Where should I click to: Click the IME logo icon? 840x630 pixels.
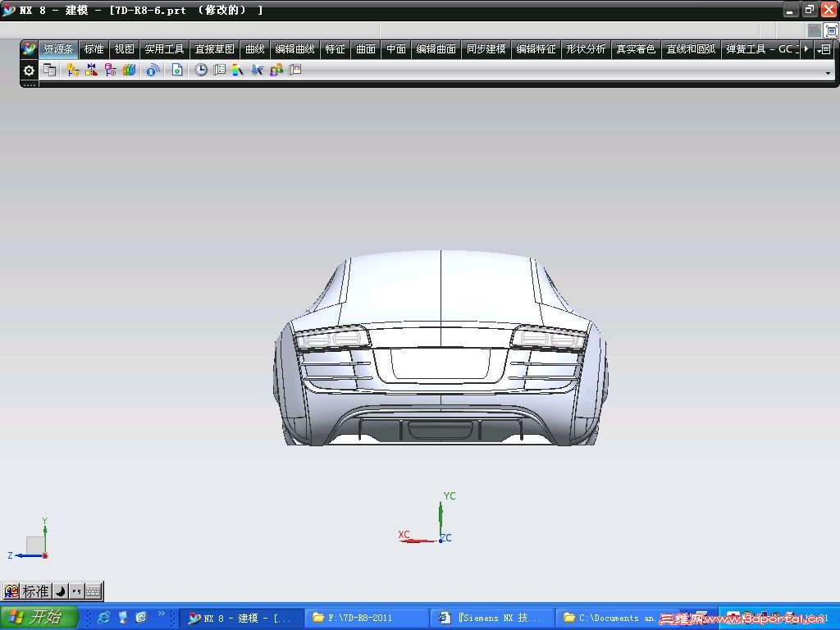pos(11,591)
